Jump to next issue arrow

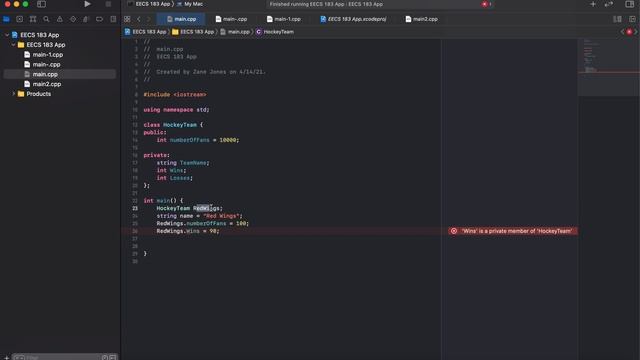(636, 32)
